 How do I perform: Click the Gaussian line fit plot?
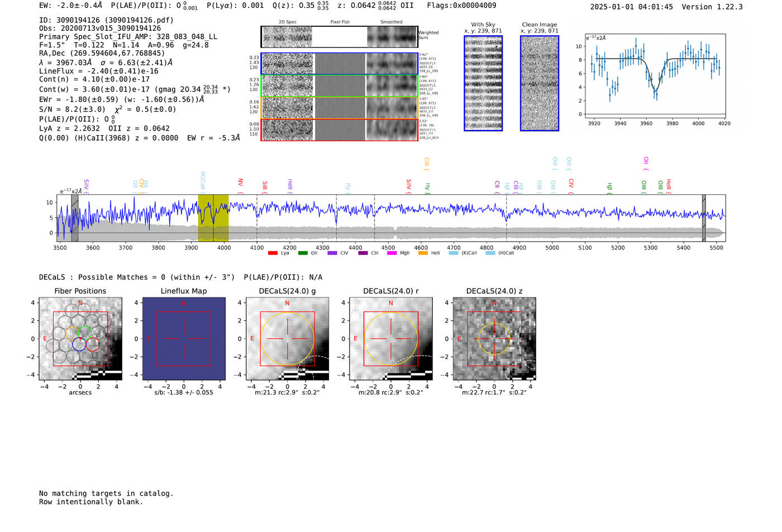pyautogui.click(x=655, y=76)
